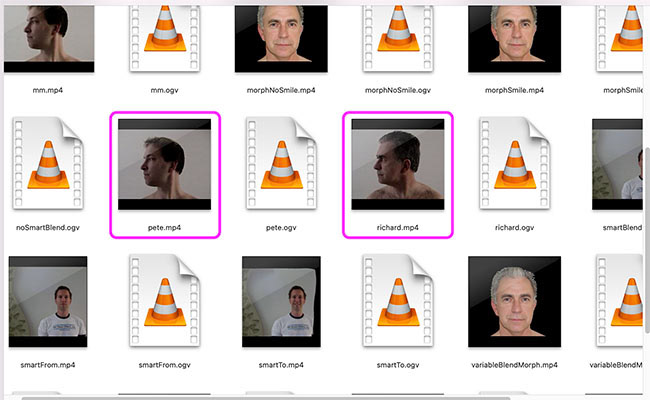Click the 'pete.mp4' file name label
Viewport: 650px width, 400px height.
tap(165, 228)
